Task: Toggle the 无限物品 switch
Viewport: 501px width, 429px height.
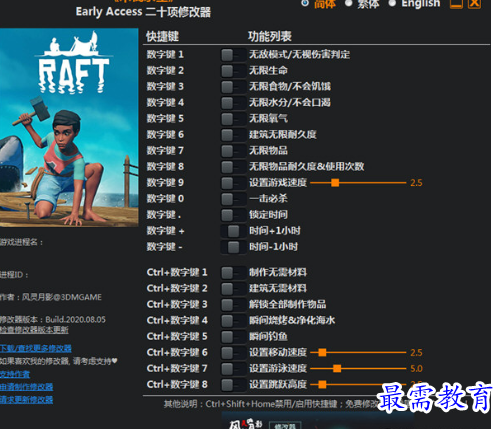Action: 233,151
